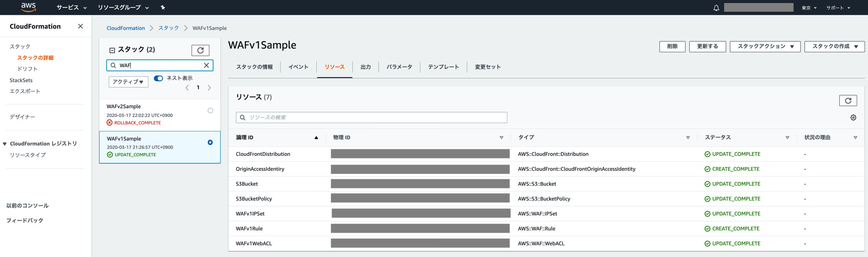Image resolution: width=868 pixels, height=257 pixels.
Task: Open スタック breadcrumb link
Action: pyautogui.click(x=168, y=28)
